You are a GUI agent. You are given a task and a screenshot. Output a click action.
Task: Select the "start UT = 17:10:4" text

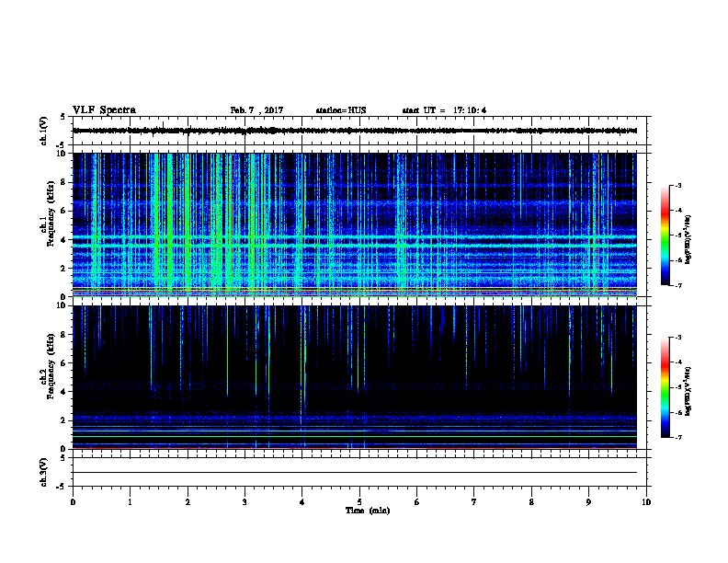(x=444, y=110)
